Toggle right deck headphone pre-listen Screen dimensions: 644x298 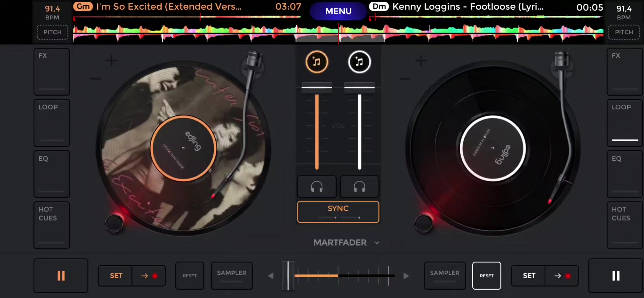click(360, 187)
